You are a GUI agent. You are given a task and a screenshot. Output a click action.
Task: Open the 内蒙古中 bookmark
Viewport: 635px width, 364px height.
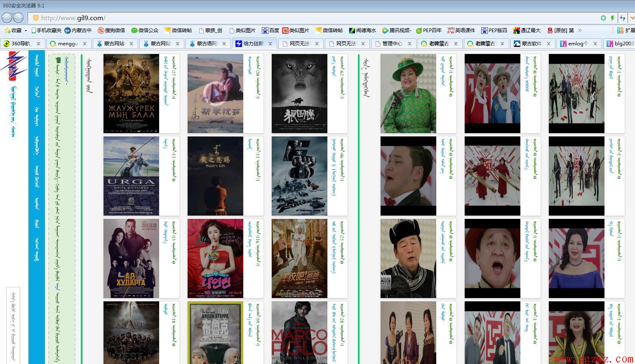(x=78, y=31)
